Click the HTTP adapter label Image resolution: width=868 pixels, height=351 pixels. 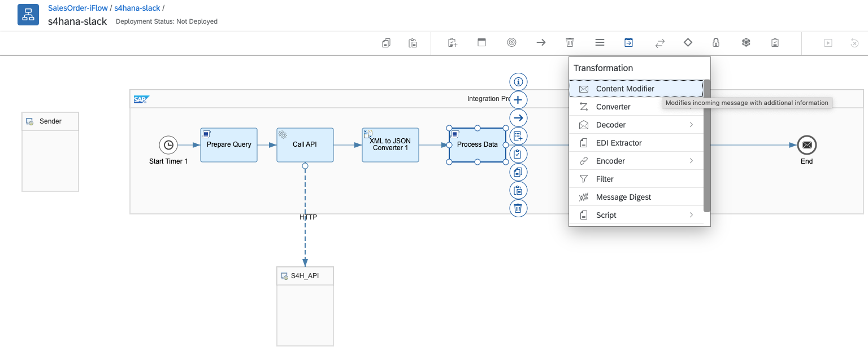309,217
